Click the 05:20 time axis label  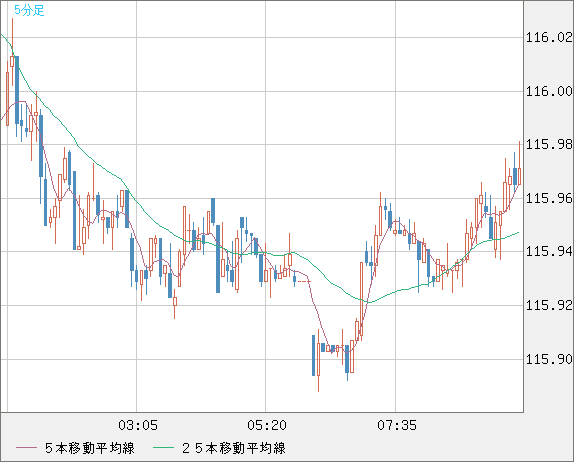click(x=267, y=425)
